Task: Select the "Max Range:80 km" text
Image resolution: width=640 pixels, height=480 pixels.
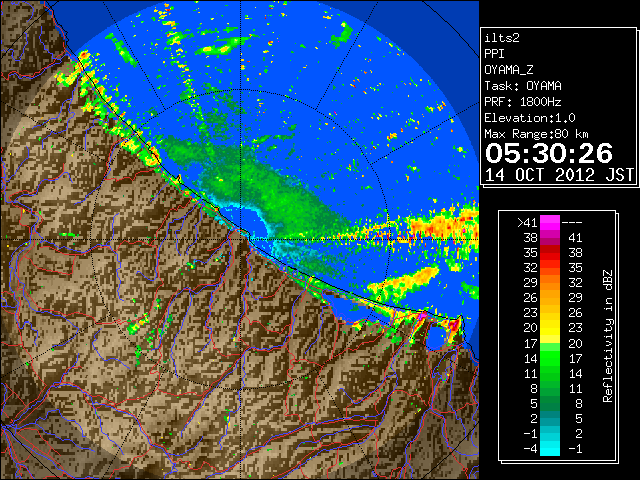Action: click(536, 134)
